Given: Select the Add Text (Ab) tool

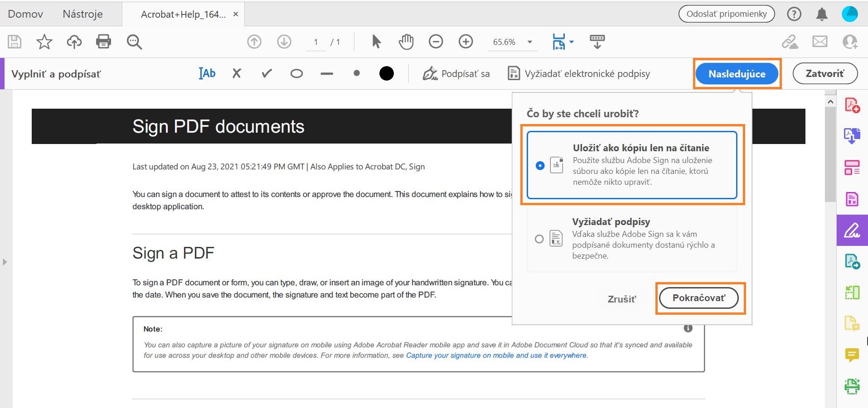Looking at the screenshot, I should (207, 73).
